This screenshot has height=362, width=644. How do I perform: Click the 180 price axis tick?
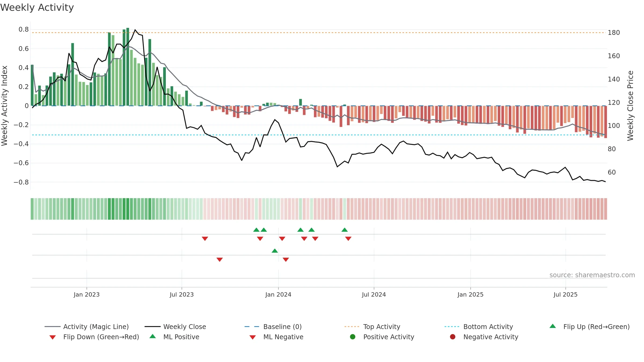(x=614, y=33)
